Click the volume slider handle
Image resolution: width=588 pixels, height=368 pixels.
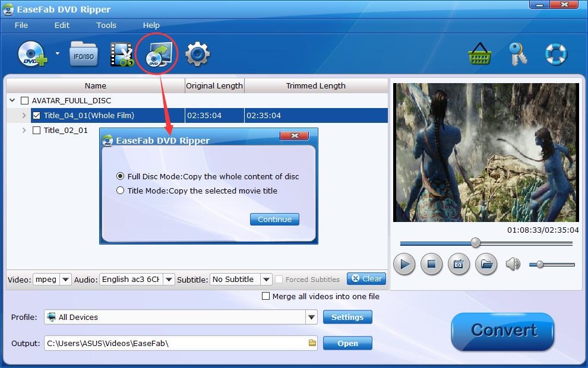click(540, 264)
